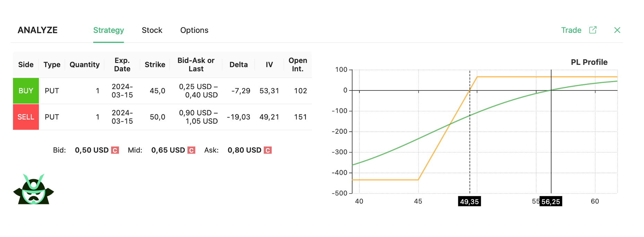Click the 49,35 breakeven marker on the chart
The width and height of the screenshot is (644, 237).
pos(470,201)
